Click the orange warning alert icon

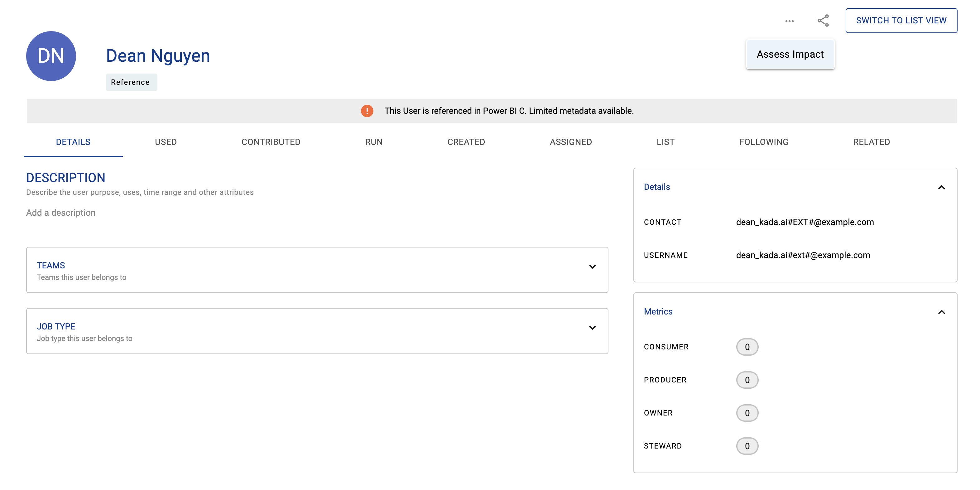click(x=367, y=111)
